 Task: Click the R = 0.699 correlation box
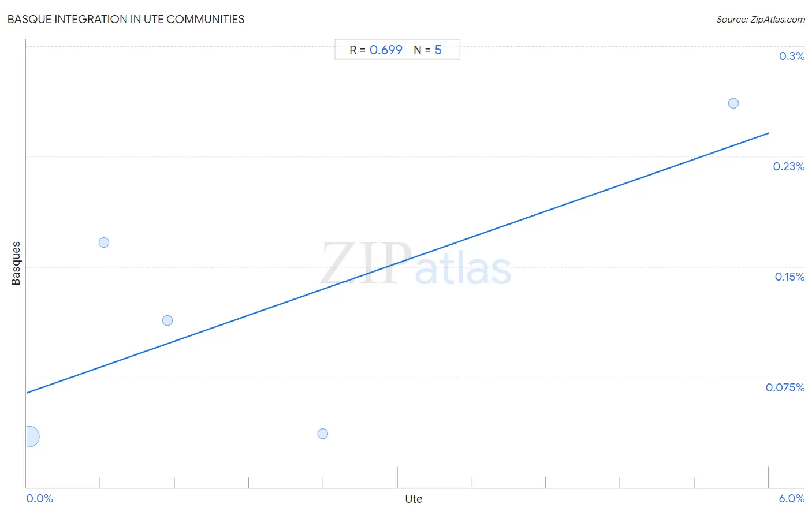tap(376, 50)
